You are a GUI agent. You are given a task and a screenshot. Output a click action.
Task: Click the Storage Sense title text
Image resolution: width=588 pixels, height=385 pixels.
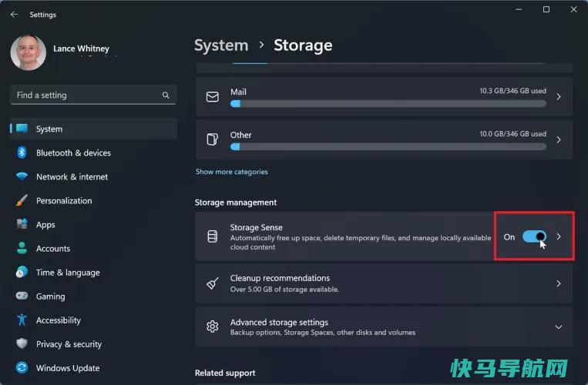click(257, 227)
